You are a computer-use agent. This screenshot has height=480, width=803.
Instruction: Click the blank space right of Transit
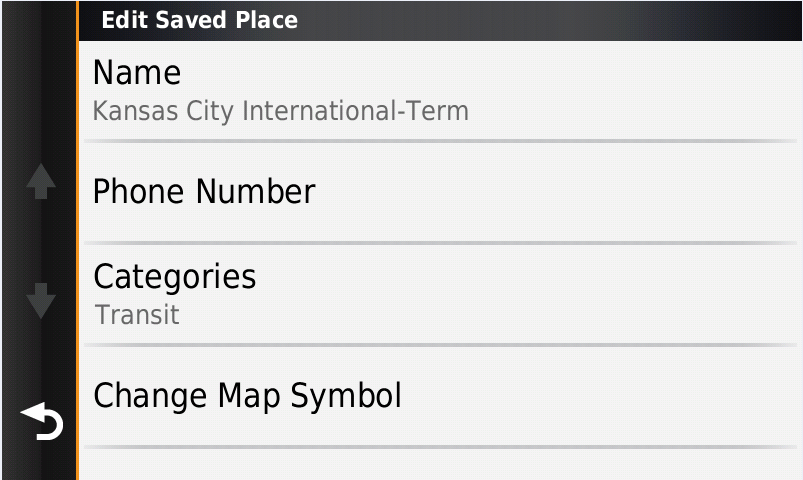[489, 315]
